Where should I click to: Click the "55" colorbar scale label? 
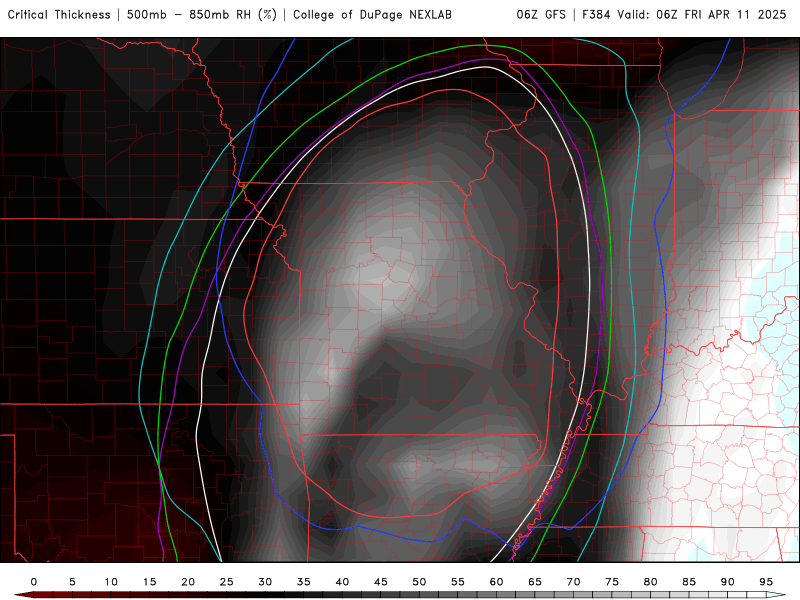tap(458, 582)
